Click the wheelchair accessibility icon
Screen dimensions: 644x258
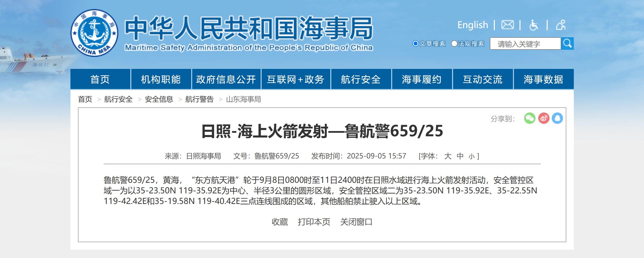534,25
